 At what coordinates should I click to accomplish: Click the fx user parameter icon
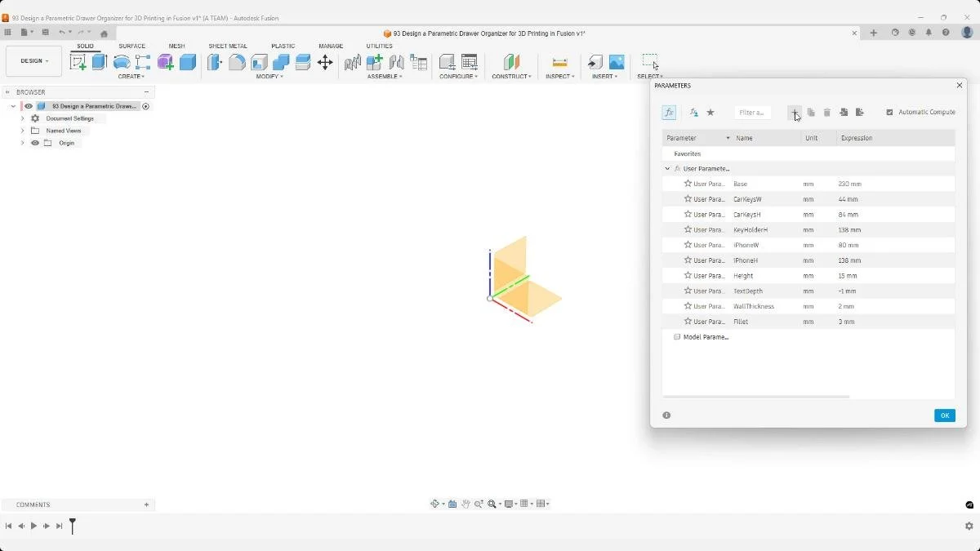669,113
